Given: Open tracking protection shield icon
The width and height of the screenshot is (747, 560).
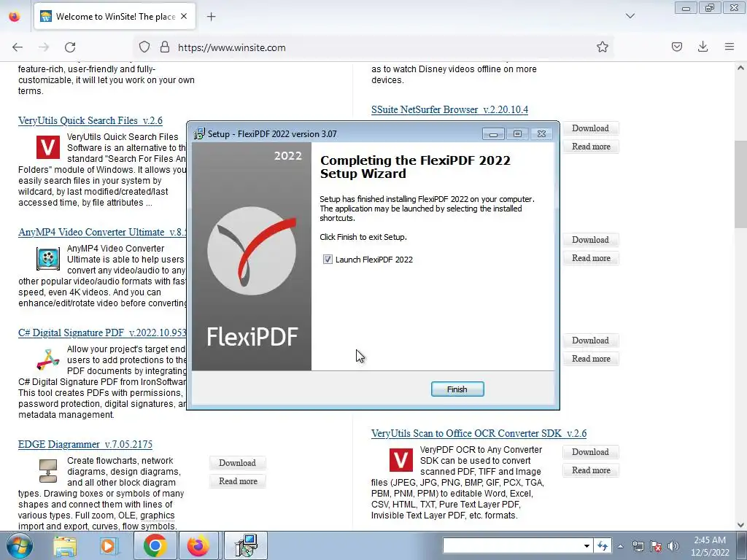Looking at the screenshot, I should (144, 47).
